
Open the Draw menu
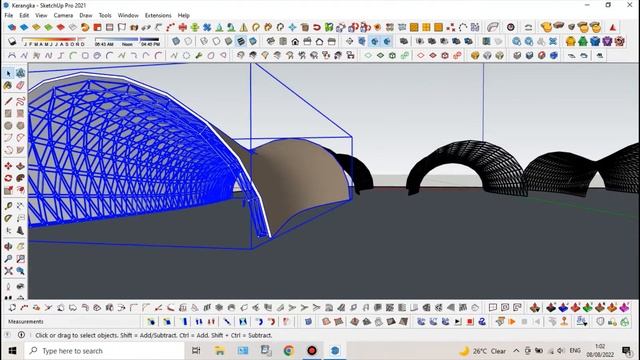86,16
